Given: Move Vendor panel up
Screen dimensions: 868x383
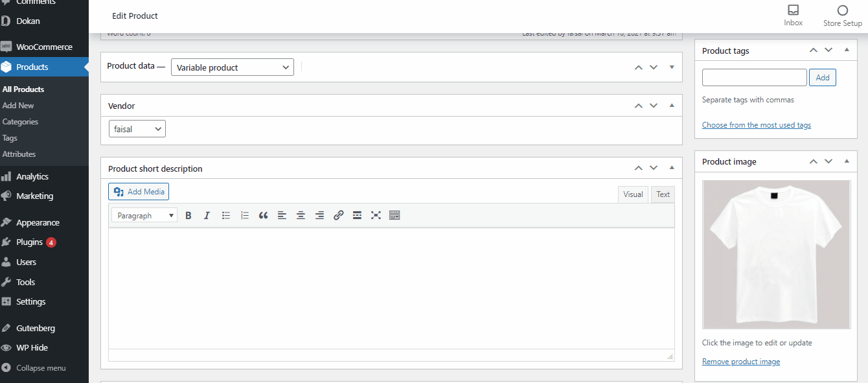Looking at the screenshot, I should 638,106.
